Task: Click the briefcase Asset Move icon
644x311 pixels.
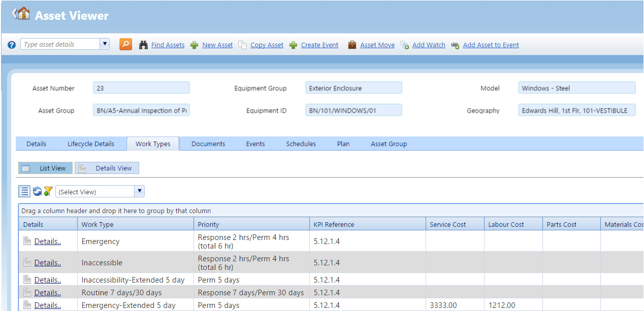Action: pos(352,45)
